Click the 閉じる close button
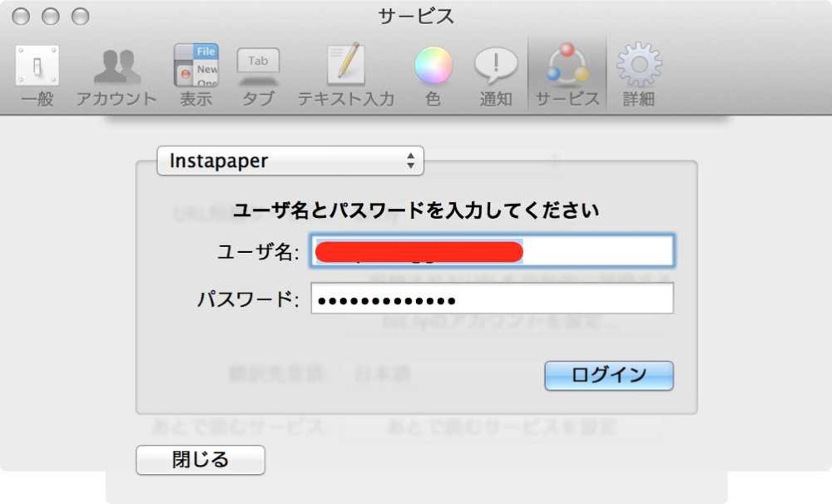This screenshot has width=832, height=504. 201,459
